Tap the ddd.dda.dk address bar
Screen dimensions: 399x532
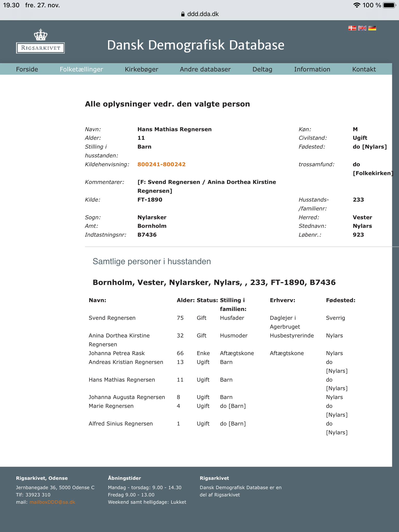coord(203,14)
